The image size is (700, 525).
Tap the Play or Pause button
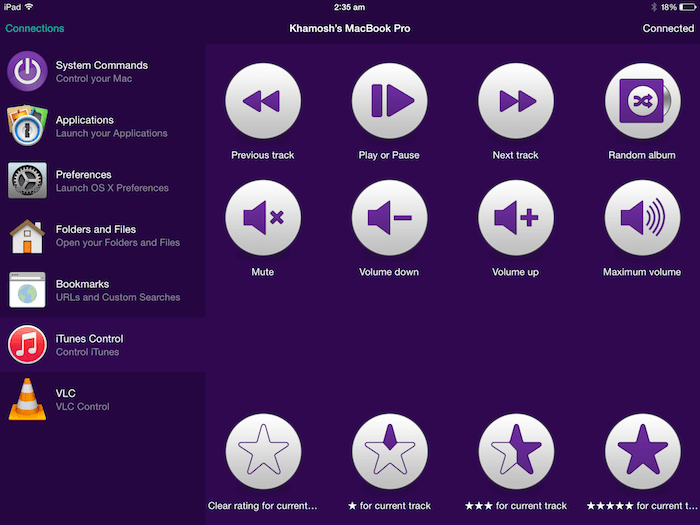(x=390, y=101)
